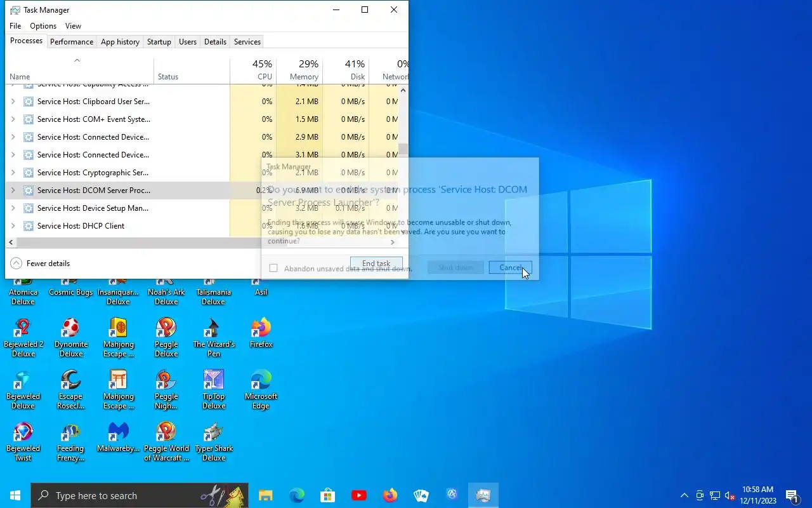
Task: Open the Solitaire cards taskbar icon
Action: tap(421, 495)
